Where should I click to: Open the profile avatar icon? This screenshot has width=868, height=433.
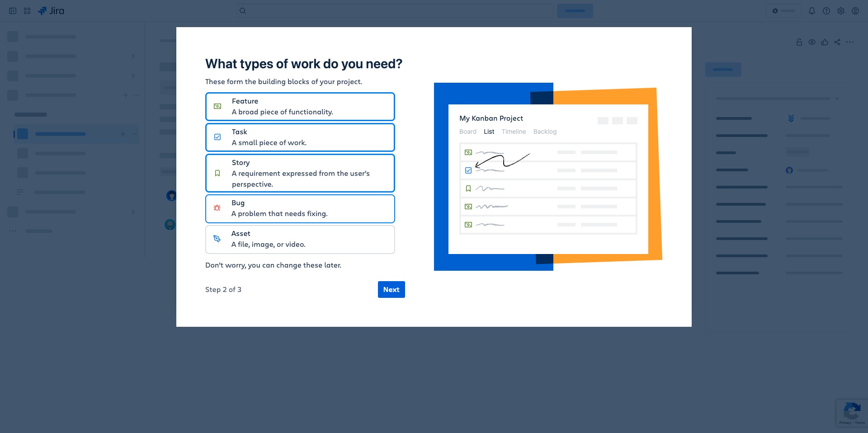[x=855, y=11]
